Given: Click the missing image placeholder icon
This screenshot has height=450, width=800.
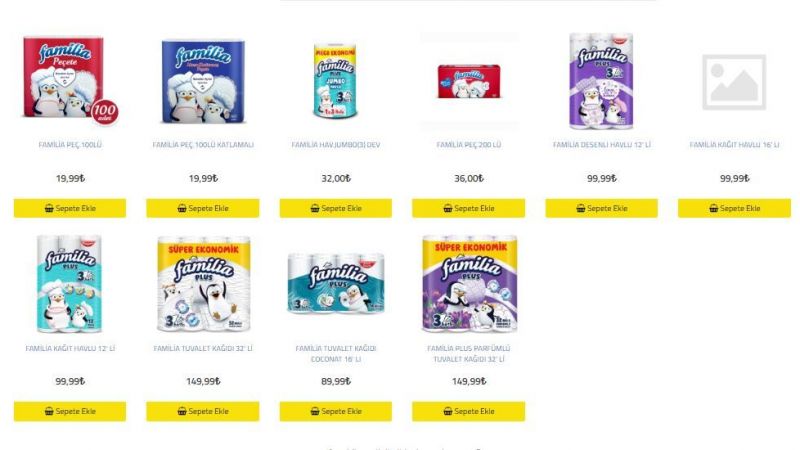Looking at the screenshot, I should tap(734, 82).
